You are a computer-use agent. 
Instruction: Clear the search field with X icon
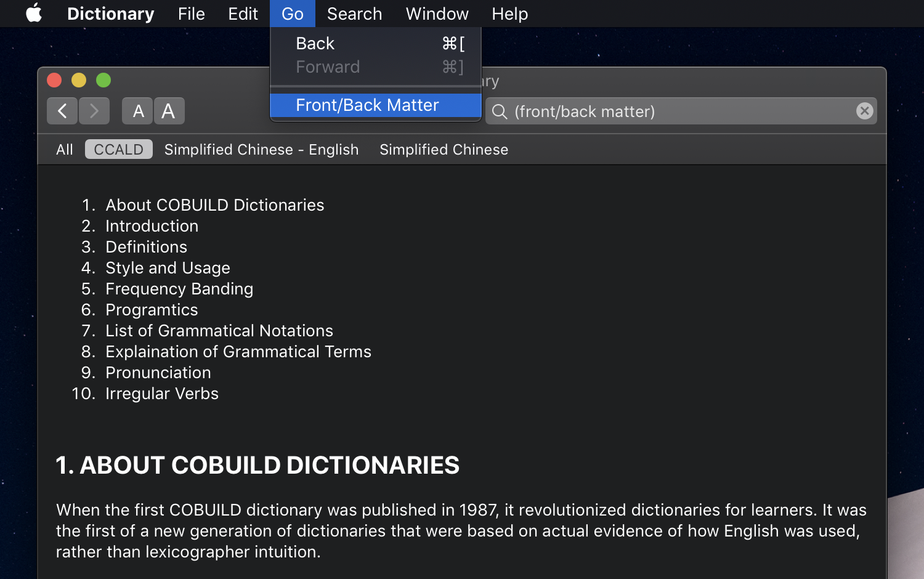point(864,111)
